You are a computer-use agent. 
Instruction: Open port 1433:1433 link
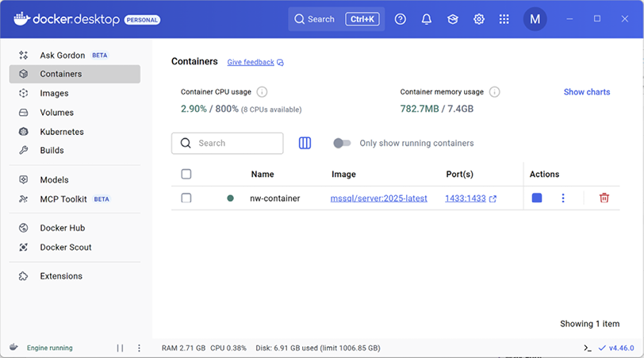[x=466, y=198]
